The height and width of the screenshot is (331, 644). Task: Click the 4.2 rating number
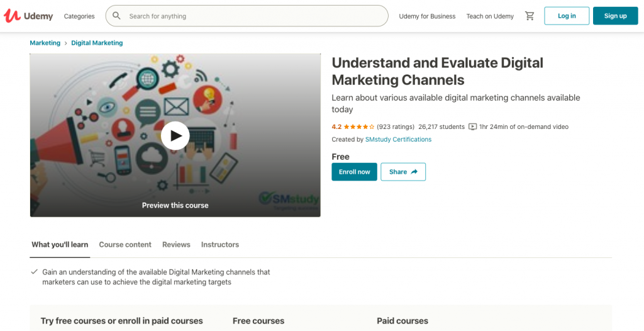click(337, 126)
